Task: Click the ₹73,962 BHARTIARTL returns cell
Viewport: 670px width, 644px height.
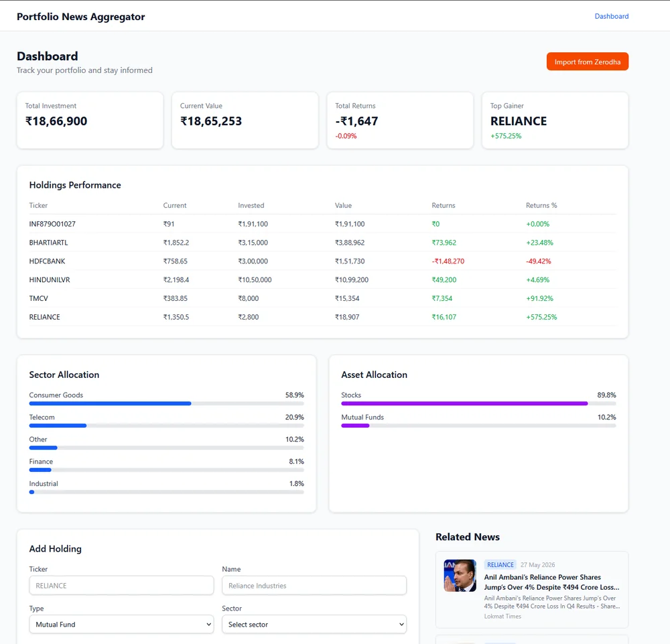Action: coord(444,243)
